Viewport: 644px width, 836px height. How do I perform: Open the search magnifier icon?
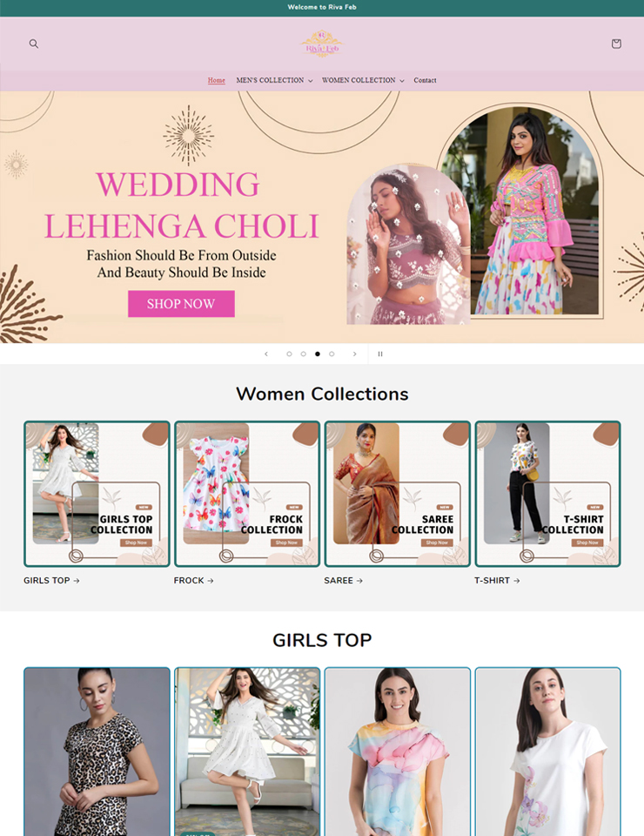[34, 44]
